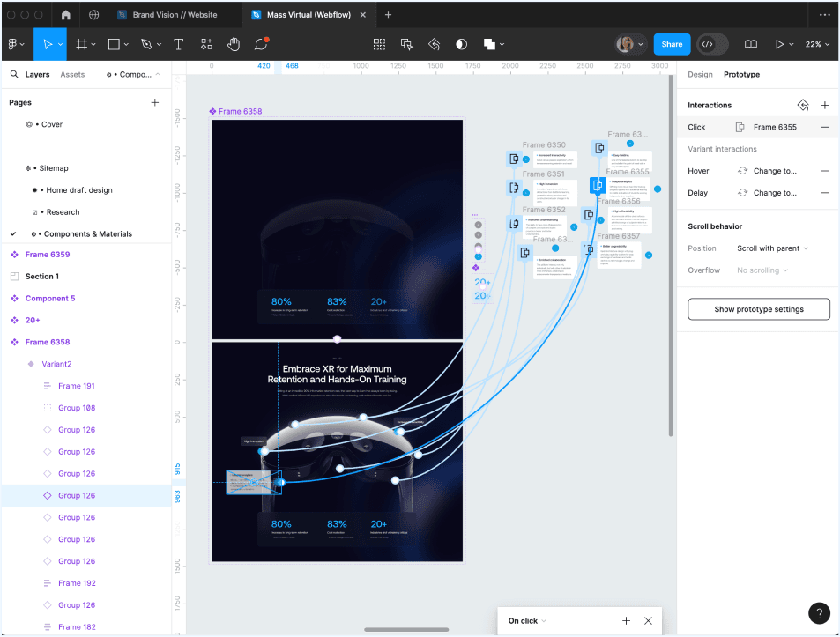
Task: Open the Cover page
Action: tap(52, 124)
